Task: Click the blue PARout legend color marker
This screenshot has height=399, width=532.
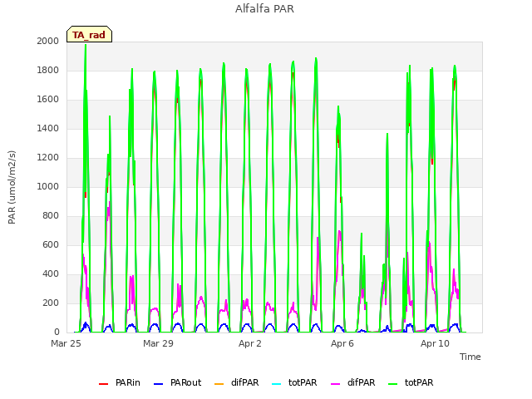Action: pyautogui.click(x=159, y=384)
